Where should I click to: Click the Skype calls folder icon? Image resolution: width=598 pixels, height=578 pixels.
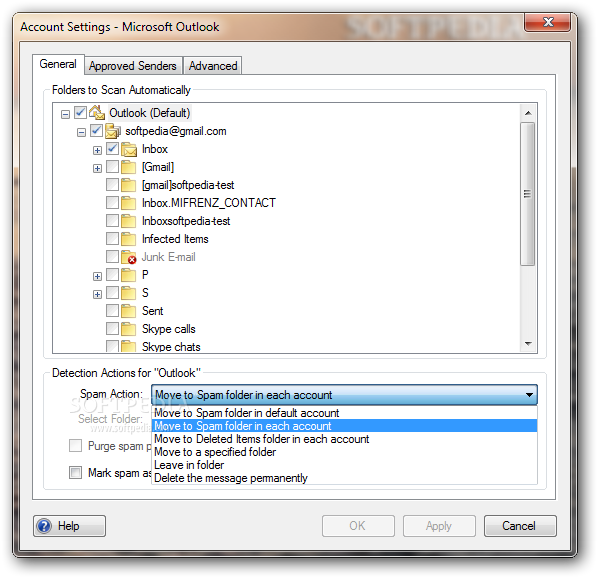point(129,329)
